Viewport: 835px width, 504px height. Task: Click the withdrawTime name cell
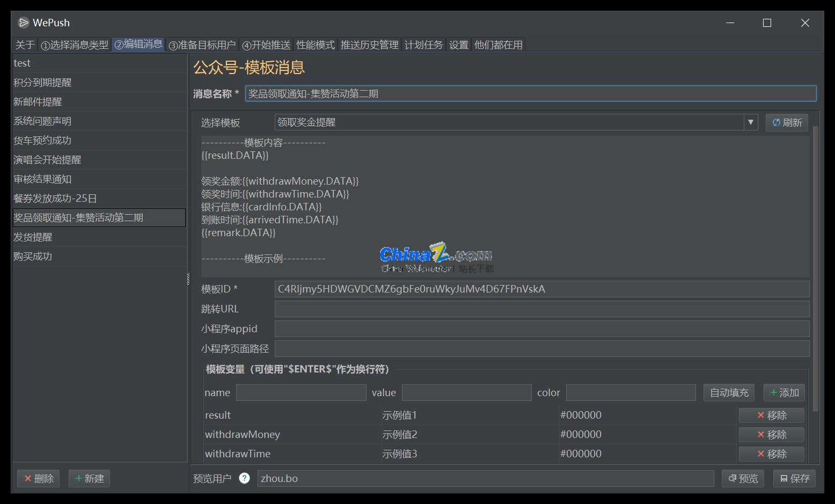pos(292,454)
